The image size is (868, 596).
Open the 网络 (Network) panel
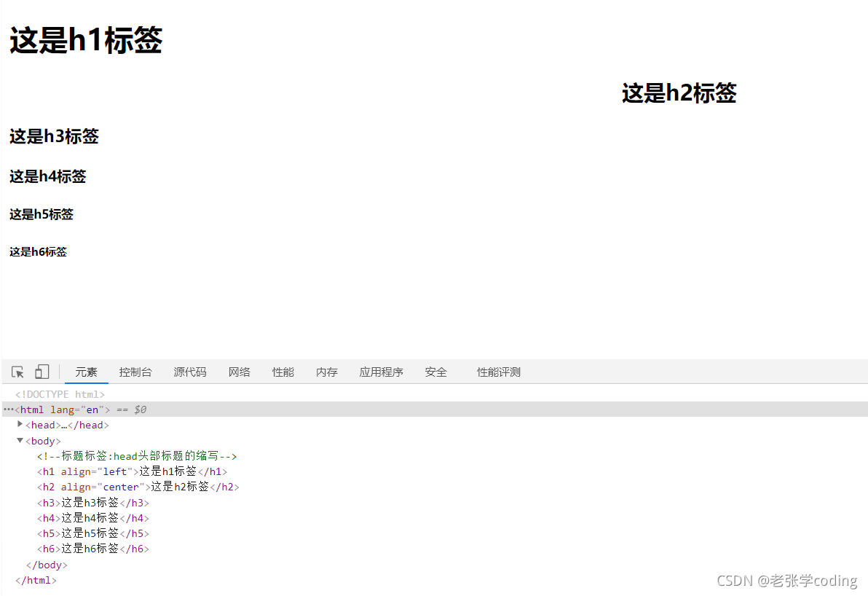(239, 372)
